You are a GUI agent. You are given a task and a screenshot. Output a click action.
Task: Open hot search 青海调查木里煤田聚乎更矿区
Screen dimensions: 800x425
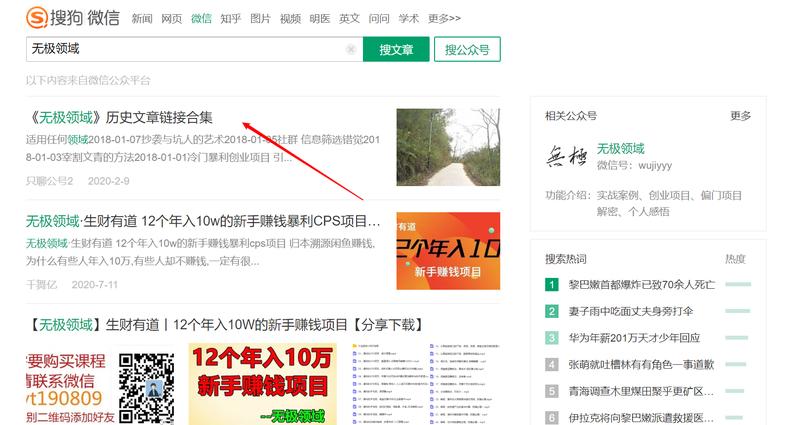641,391
